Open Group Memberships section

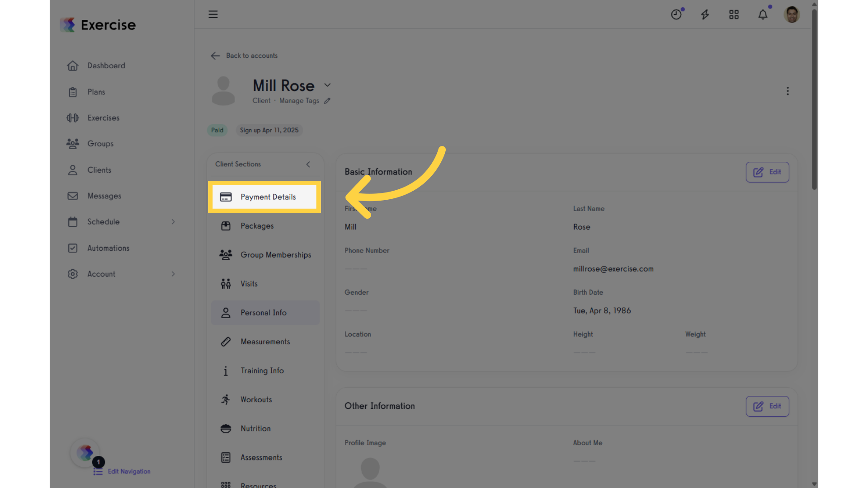coord(265,255)
